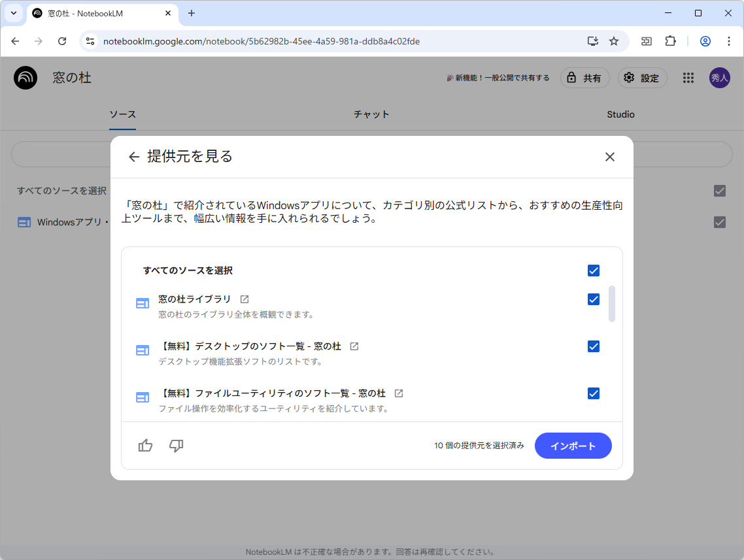Open the browser extensions menu
Image resolution: width=744 pixels, height=560 pixels.
coord(670,41)
